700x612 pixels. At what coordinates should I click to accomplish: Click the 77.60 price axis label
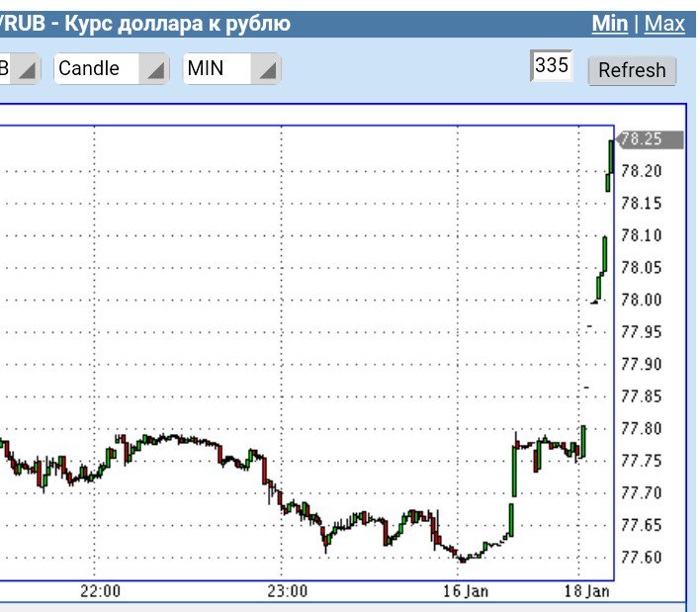(x=641, y=557)
